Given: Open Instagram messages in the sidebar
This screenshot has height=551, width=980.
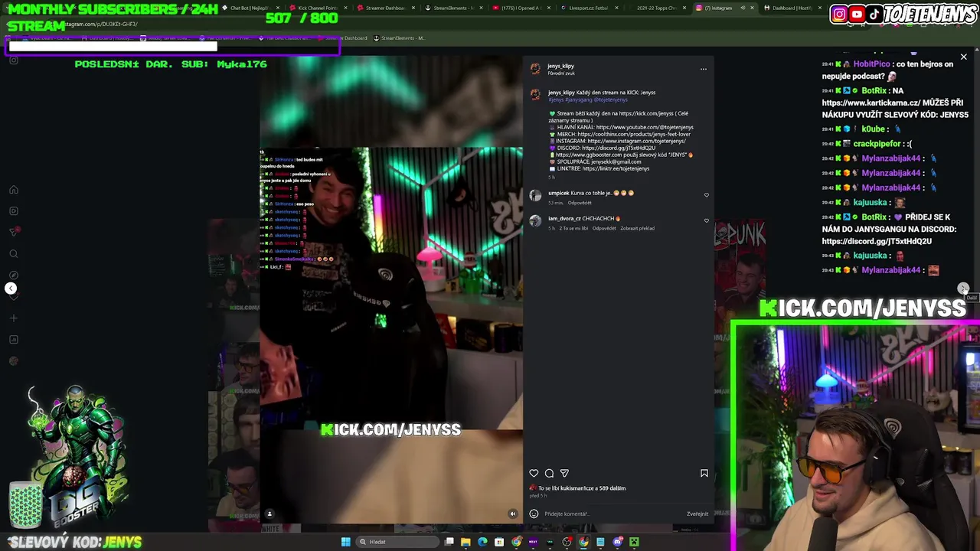Looking at the screenshot, I should point(14,232).
